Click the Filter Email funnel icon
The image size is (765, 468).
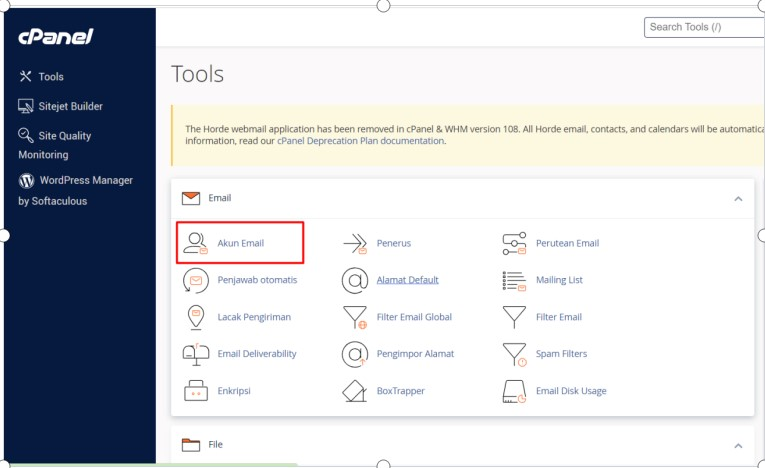(x=514, y=317)
